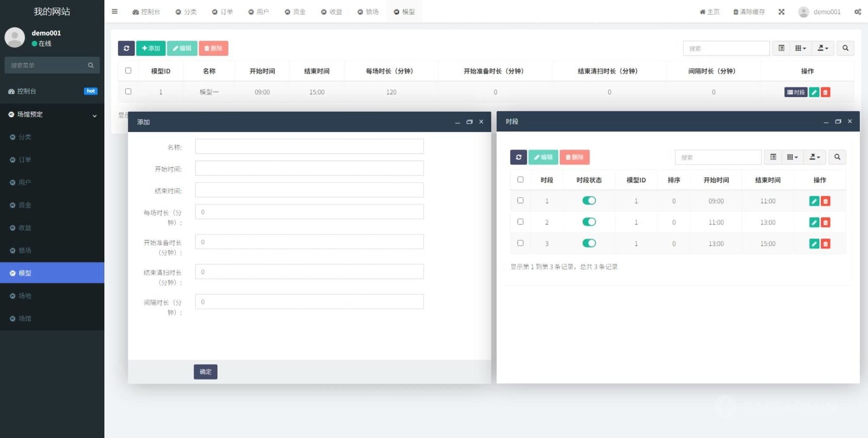Click the hamburger menu toggle icon
868x438 pixels.
[x=114, y=12]
